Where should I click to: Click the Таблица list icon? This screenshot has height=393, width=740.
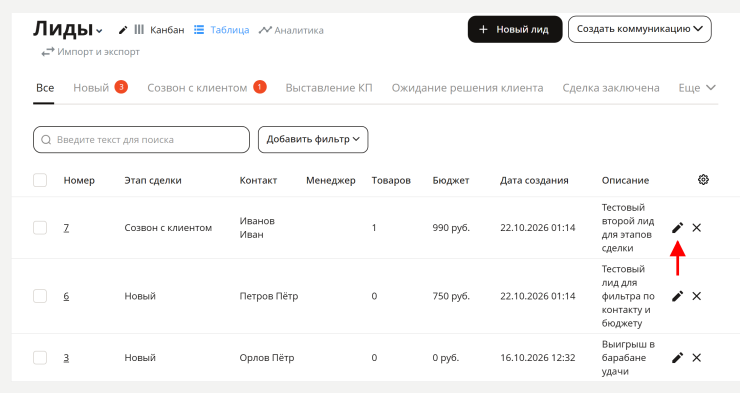click(199, 30)
